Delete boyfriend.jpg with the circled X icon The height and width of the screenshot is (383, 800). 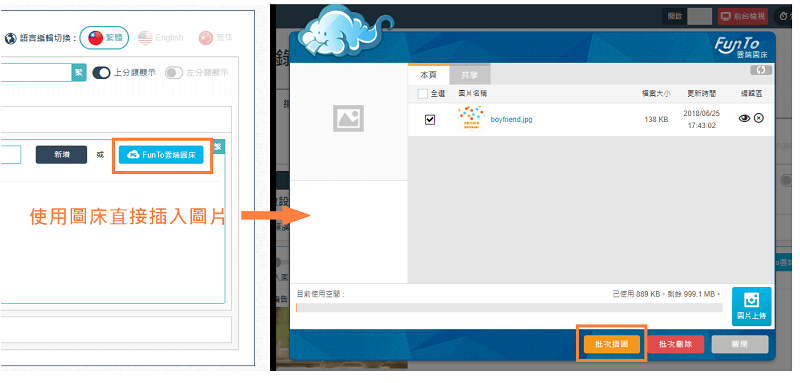tap(759, 118)
